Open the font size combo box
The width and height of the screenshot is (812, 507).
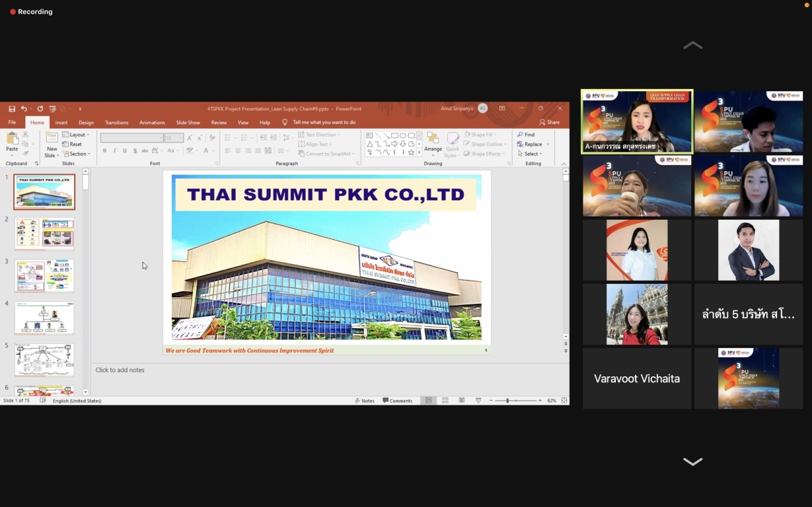click(174, 138)
